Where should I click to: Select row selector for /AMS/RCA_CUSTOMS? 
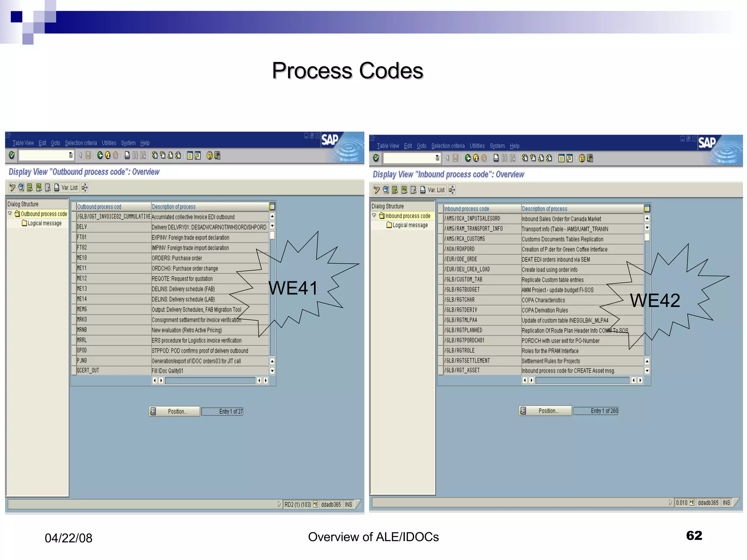tap(441, 239)
